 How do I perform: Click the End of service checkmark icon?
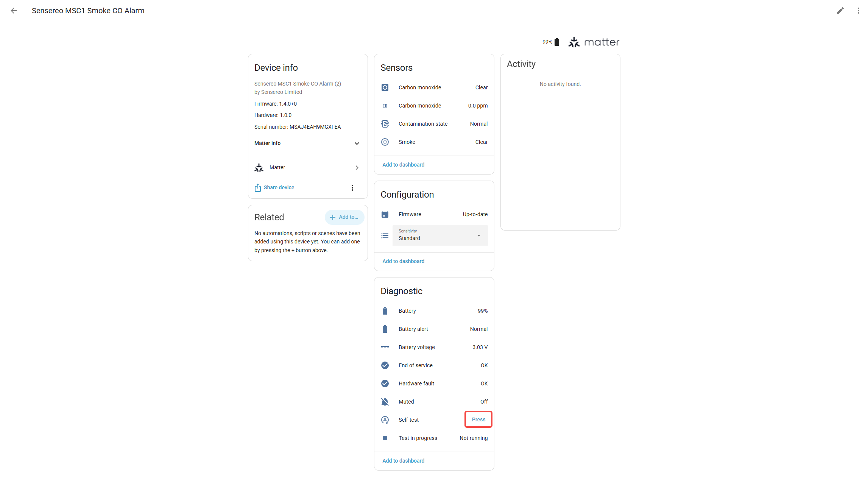[385, 365]
